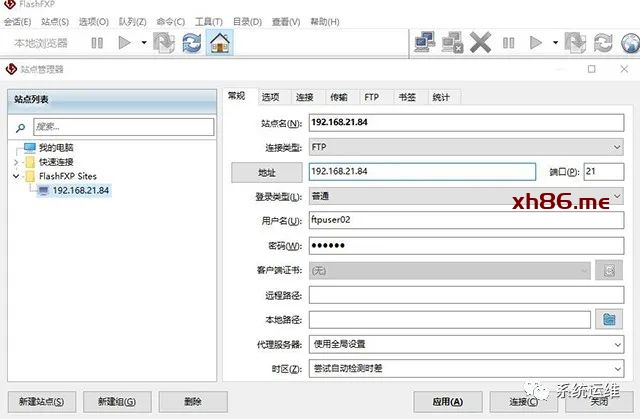640x419 pixels.
Task: Open the 登录类型 dropdown
Action: coord(617,196)
